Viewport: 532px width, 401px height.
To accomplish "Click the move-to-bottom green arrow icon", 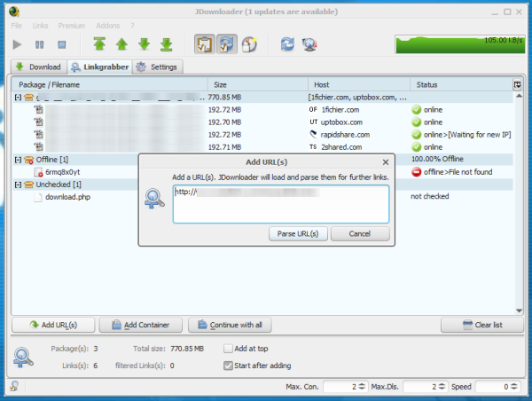I will (x=166, y=43).
